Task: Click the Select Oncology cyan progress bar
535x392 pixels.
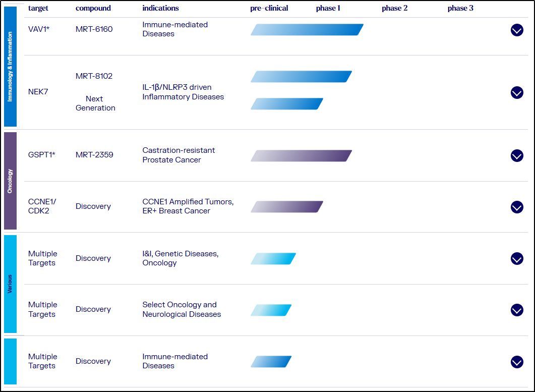Action: point(271,310)
